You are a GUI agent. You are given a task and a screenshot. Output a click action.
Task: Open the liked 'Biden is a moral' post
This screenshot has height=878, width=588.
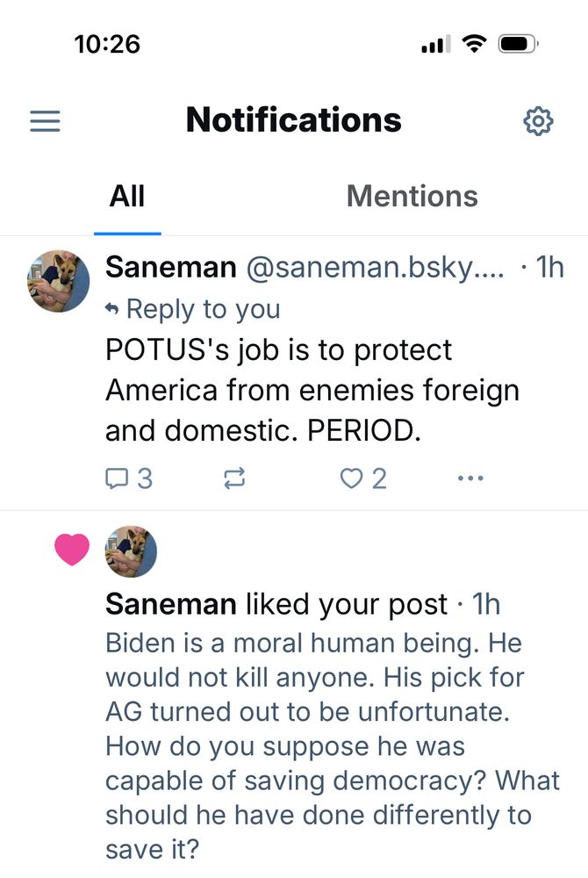coord(325,746)
